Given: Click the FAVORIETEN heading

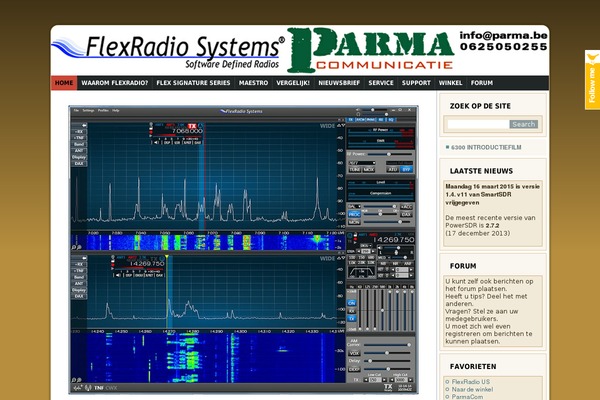Looking at the screenshot, I should click(473, 366).
